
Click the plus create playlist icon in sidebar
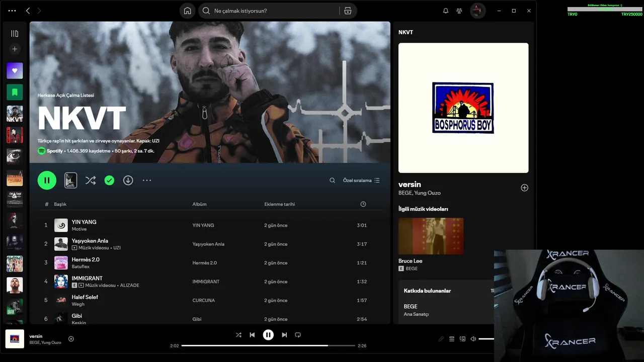click(x=15, y=49)
